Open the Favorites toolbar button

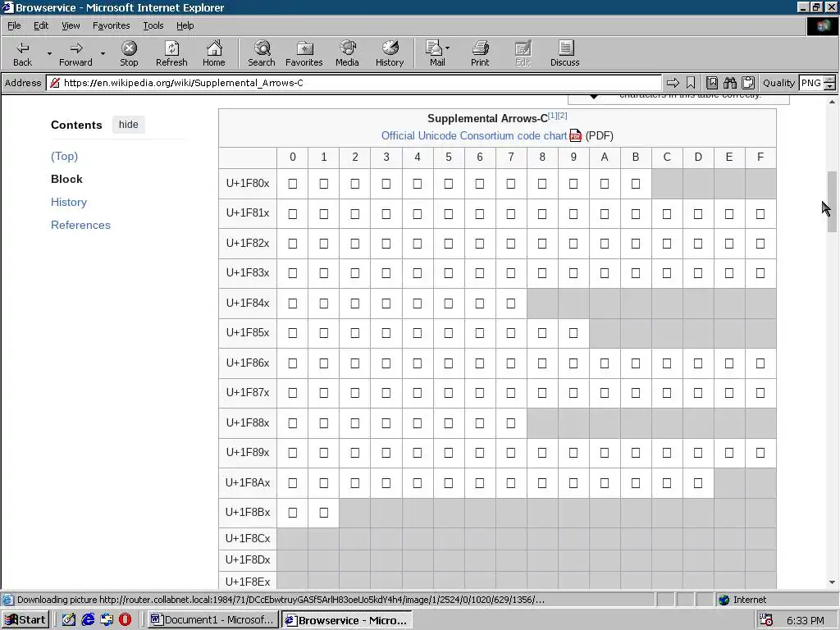304,53
